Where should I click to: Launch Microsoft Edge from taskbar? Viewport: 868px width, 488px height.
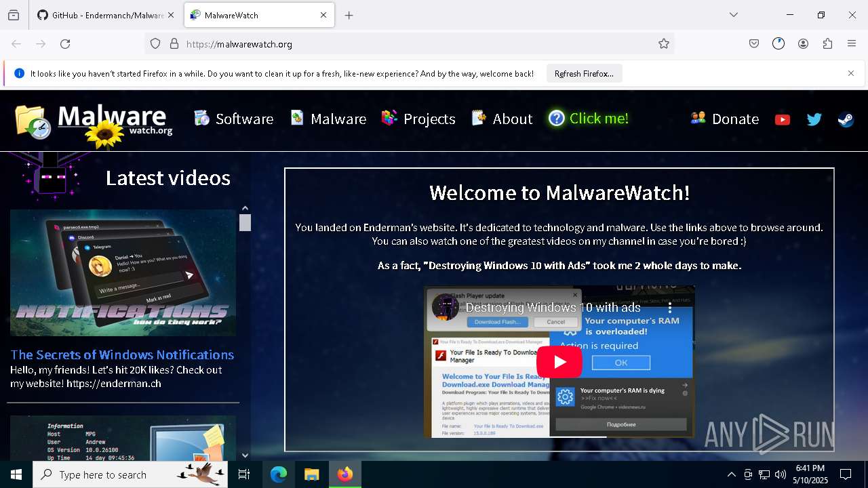tap(279, 474)
